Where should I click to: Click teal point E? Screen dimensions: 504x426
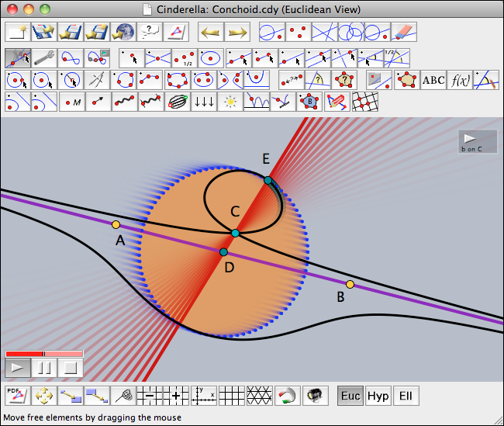coord(268,180)
